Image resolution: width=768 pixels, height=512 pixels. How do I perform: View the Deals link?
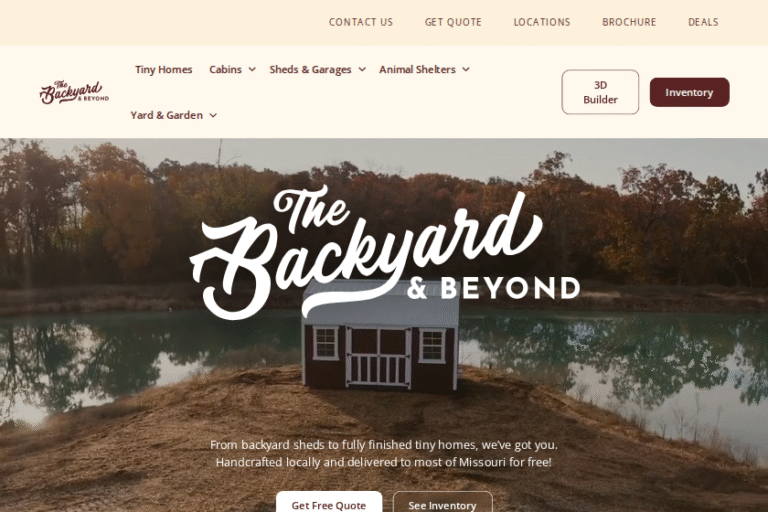(x=703, y=22)
